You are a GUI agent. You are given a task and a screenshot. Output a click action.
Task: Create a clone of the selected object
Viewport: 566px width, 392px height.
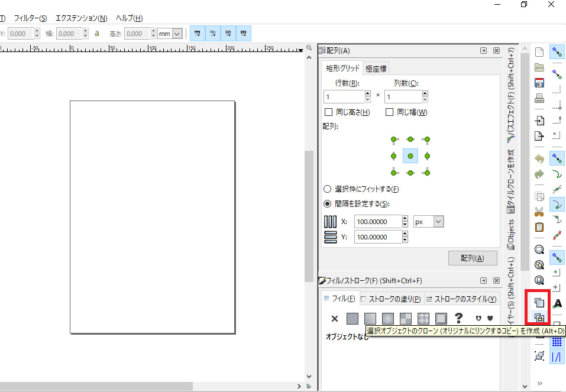[x=539, y=318]
